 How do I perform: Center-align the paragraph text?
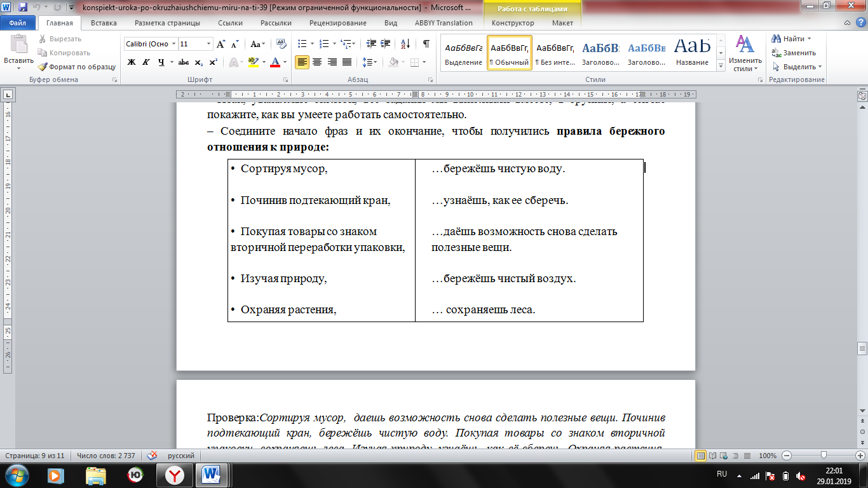[x=317, y=62]
